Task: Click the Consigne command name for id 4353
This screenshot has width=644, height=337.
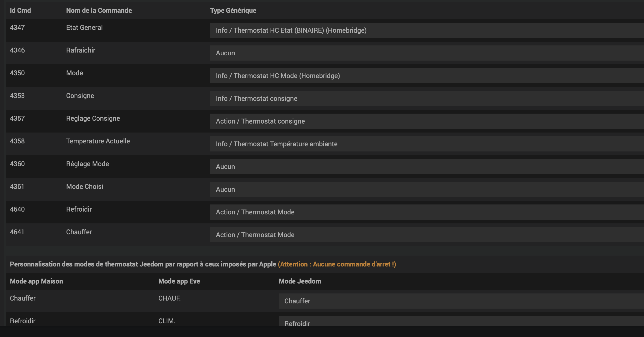Action: 80,96
